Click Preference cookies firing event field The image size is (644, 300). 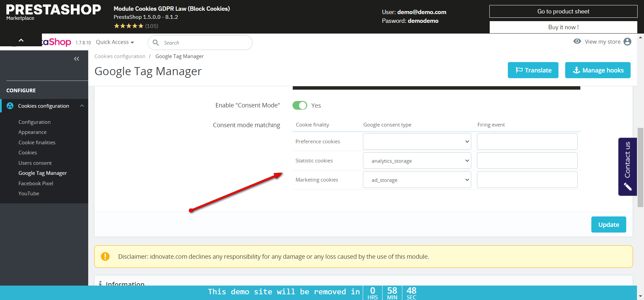527,142
